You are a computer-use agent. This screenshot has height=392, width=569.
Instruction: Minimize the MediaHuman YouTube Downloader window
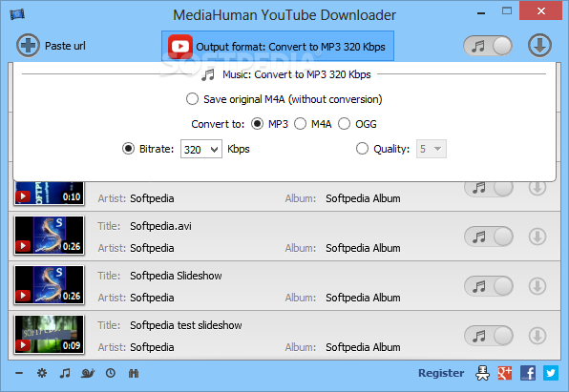[481, 12]
